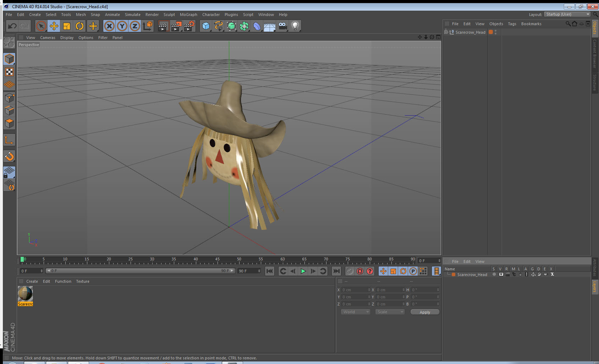The image size is (599, 364).
Task: Step to next frame
Action: pos(313,271)
